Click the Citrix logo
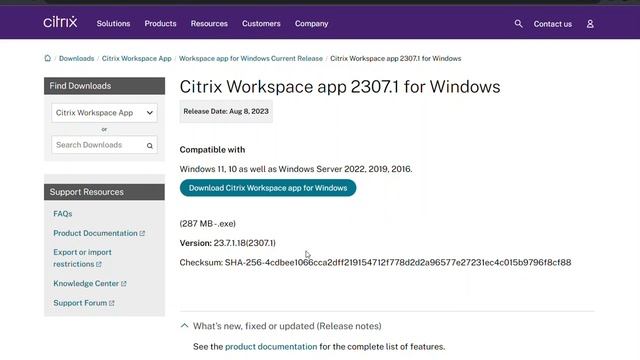Screen dimensions: 640x360 click(60, 22)
